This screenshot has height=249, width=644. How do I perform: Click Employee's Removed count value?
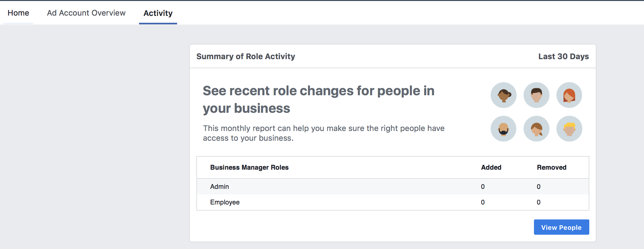pyautogui.click(x=539, y=202)
